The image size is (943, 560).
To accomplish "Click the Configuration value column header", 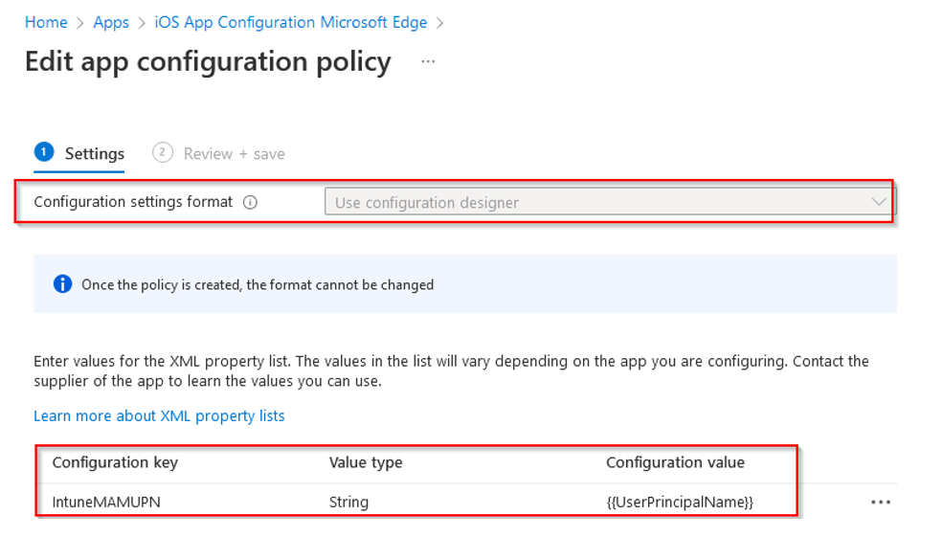I will point(675,462).
